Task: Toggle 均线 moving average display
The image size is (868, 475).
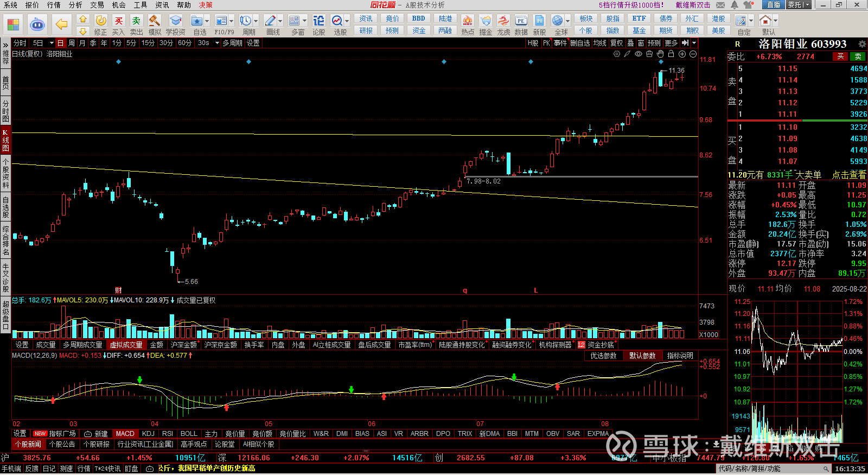Action: pyautogui.click(x=599, y=43)
